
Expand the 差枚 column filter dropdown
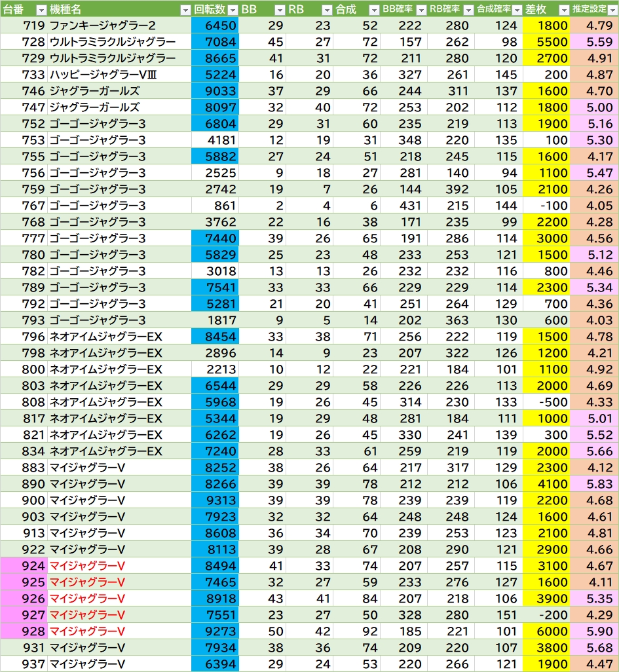[x=563, y=10]
